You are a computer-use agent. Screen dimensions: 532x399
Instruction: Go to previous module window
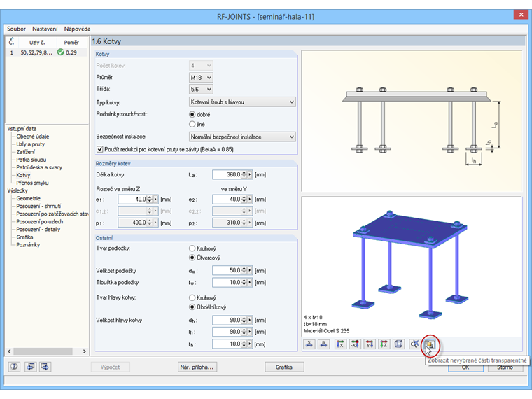click(x=31, y=366)
